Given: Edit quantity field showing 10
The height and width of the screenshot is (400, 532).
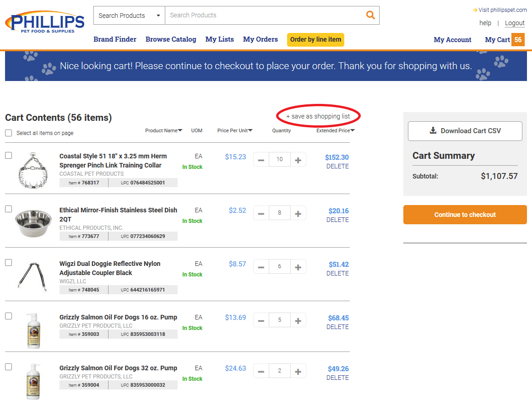Looking at the screenshot, I should [280, 159].
